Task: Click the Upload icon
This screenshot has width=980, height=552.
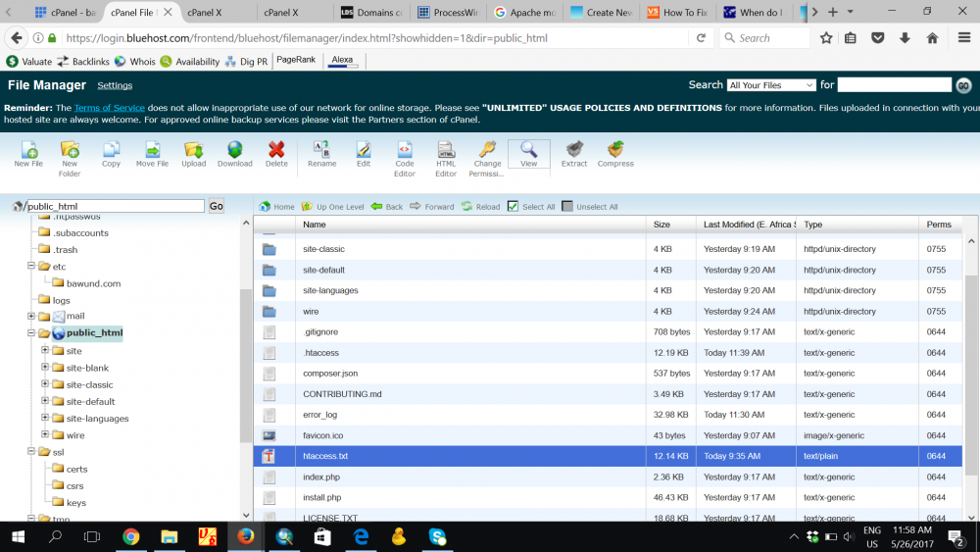Action: [x=193, y=153]
